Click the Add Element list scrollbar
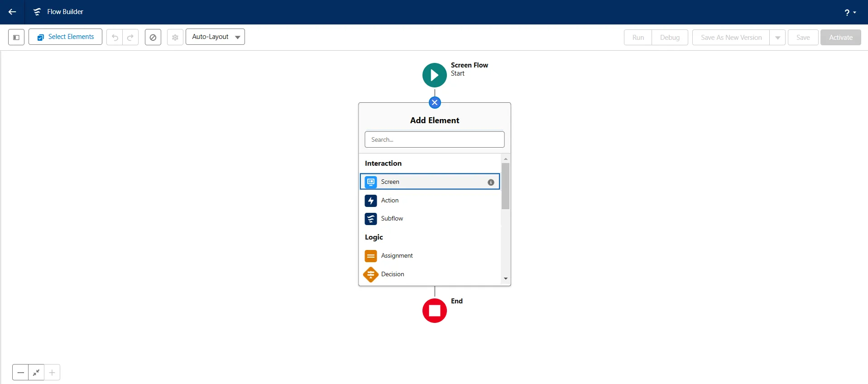Viewport: 868px width, 384px height. (505, 187)
